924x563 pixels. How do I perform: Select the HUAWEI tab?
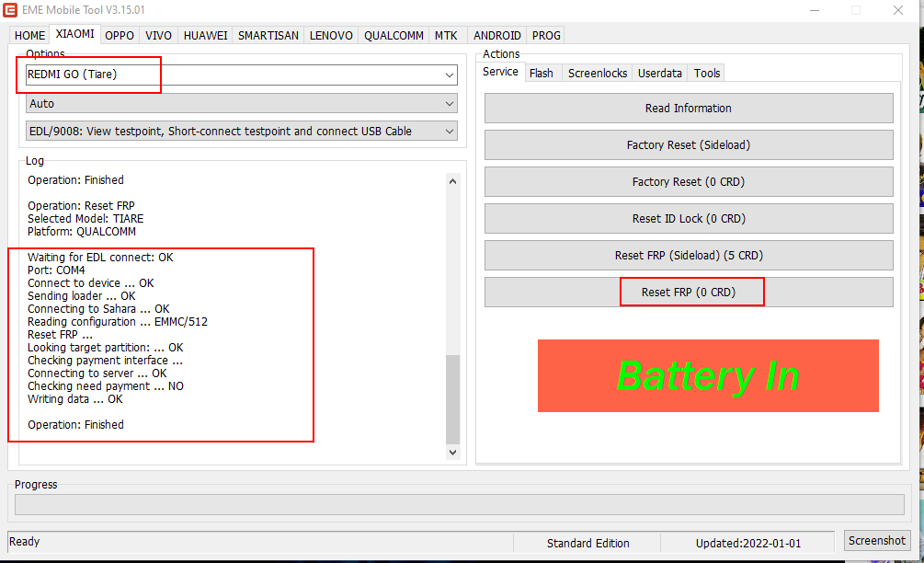coord(205,35)
